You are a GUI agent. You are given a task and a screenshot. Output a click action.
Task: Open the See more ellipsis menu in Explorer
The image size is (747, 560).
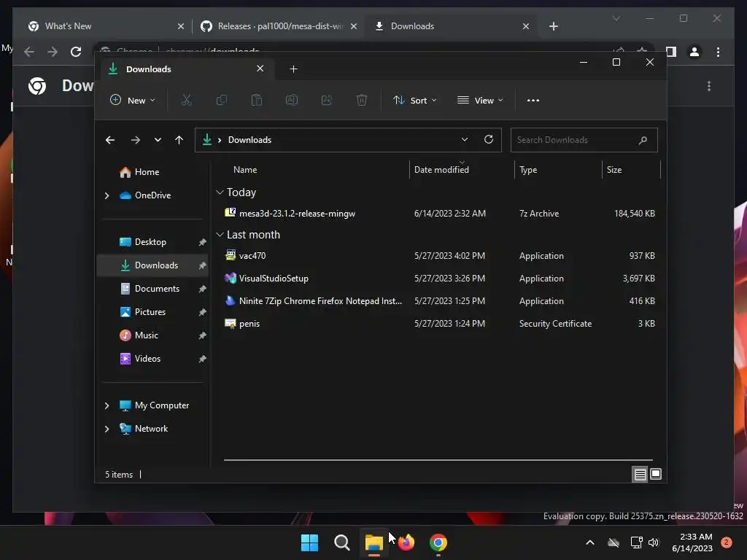click(x=533, y=101)
